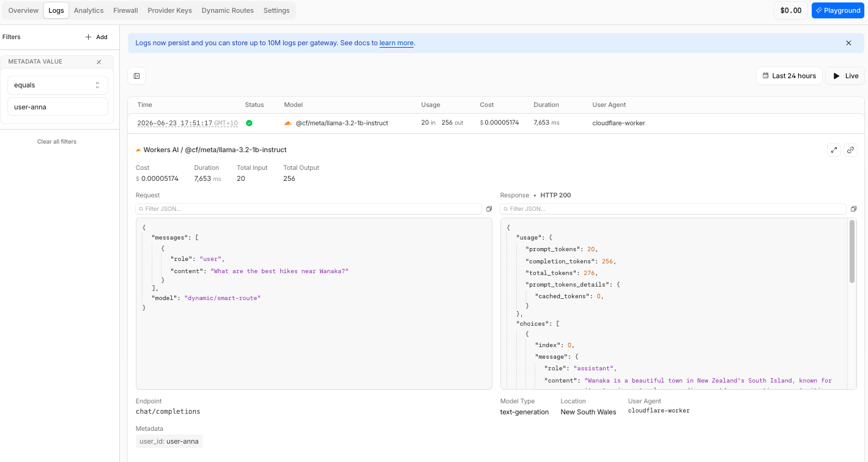Open the Overview tab
868x462 pixels.
(23, 10)
